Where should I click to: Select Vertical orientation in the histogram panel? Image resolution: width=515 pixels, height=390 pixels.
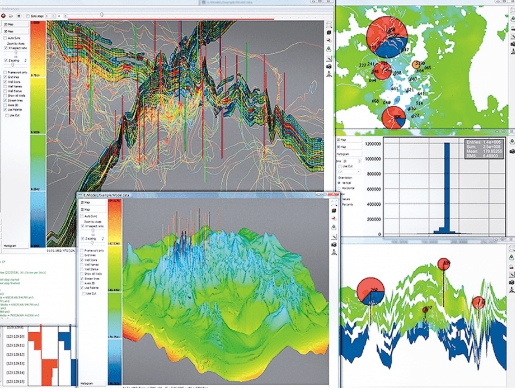pyautogui.click(x=340, y=183)
